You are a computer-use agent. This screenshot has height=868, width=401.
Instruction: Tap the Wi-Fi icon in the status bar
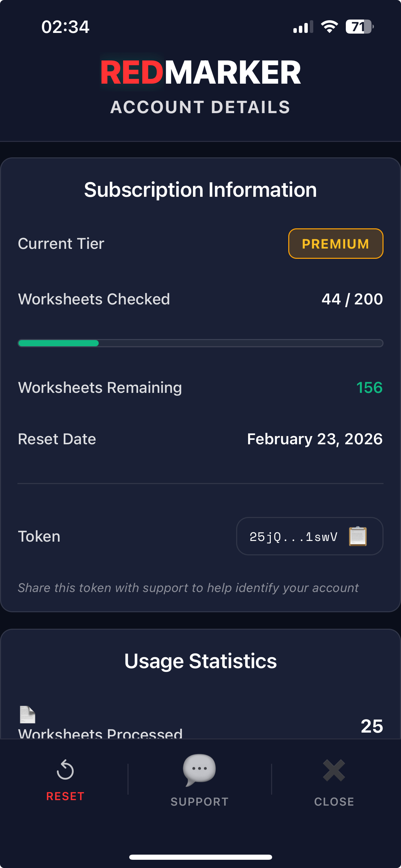(x=329, y=27)
